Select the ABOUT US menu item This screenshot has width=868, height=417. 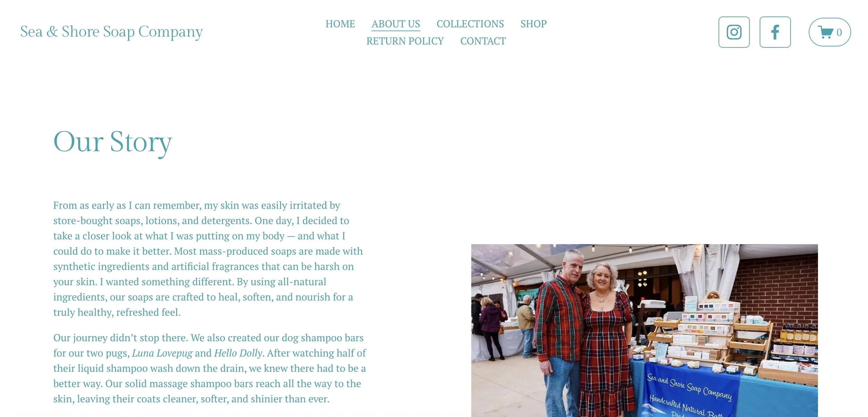(396, 24)
